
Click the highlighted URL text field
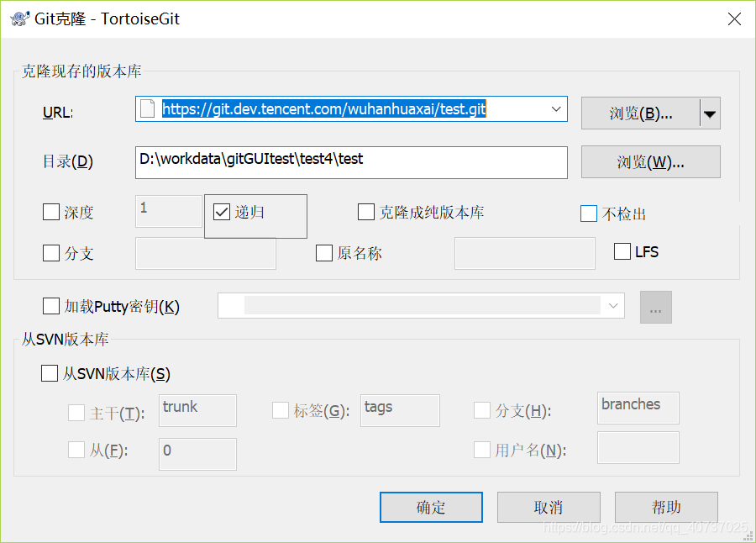[x=351, y=109]
